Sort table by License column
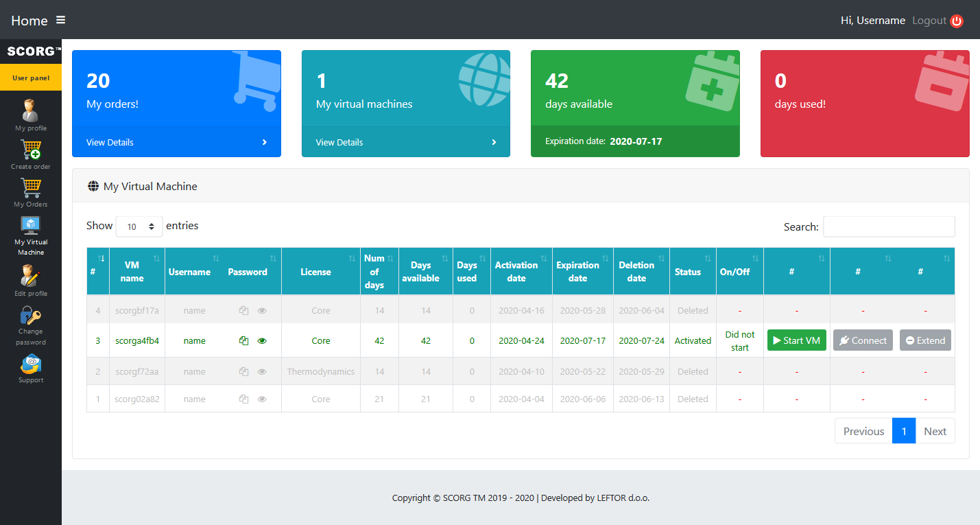Image resolution: width=980 pixels, height=525 pixels. click(x=321, y=271)
